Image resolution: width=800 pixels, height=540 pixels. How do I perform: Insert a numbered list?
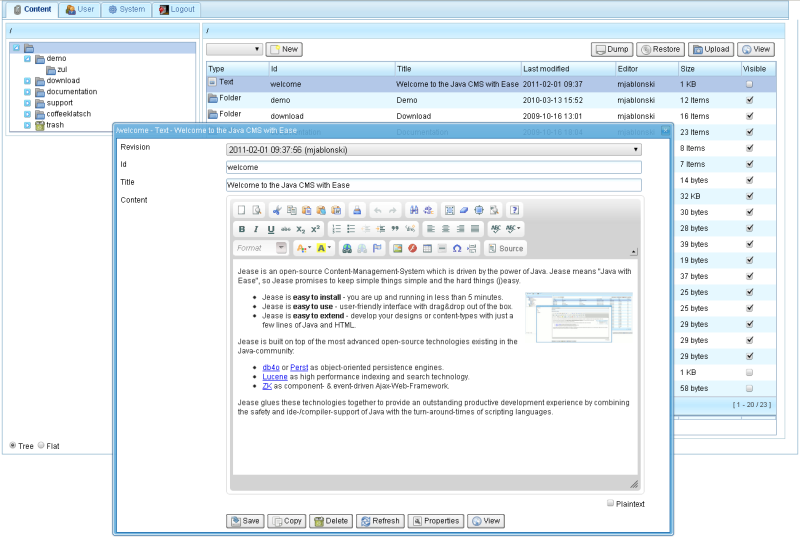[337, 229]
